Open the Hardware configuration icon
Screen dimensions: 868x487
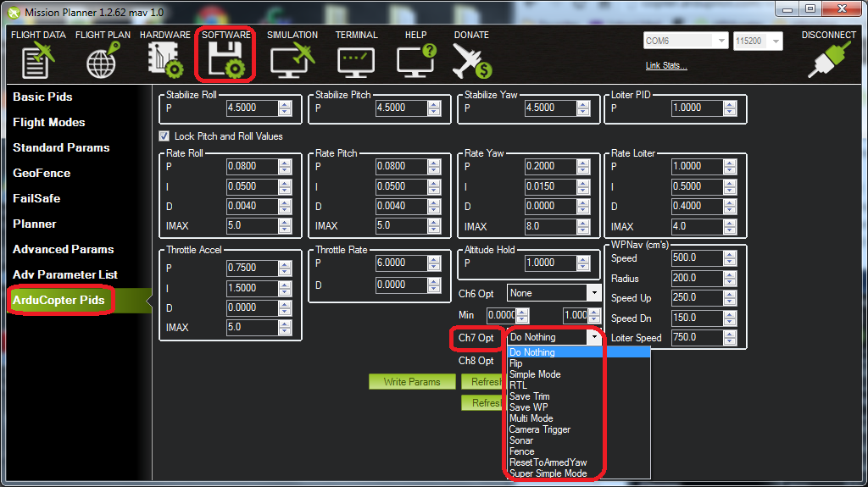[x=165, y=60]
